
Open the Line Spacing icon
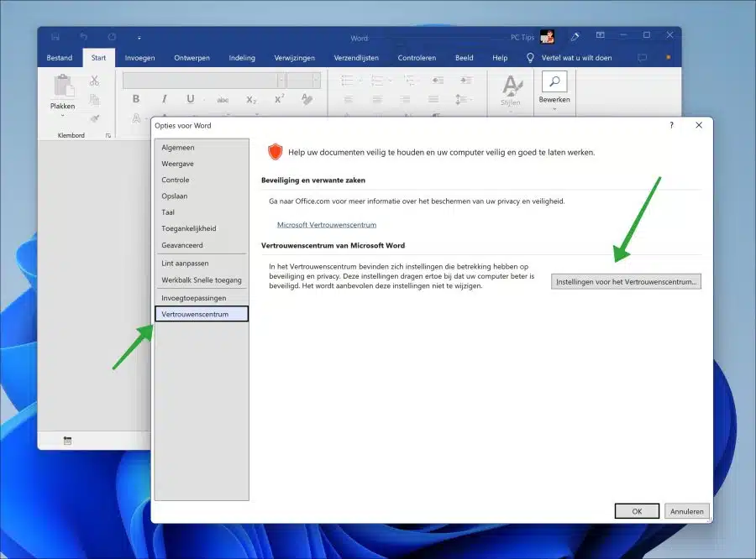click(x=461, y=99)
